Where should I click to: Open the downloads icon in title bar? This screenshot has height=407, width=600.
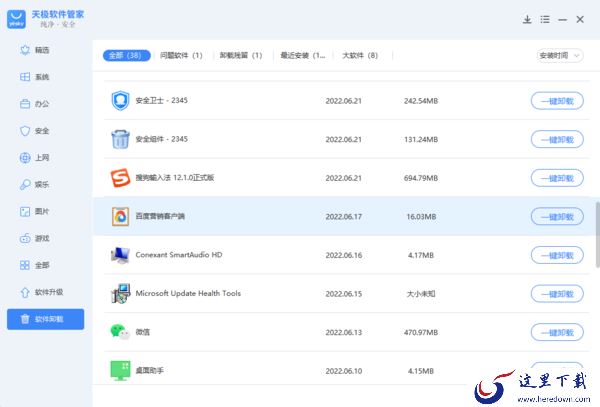pos(527,20)
